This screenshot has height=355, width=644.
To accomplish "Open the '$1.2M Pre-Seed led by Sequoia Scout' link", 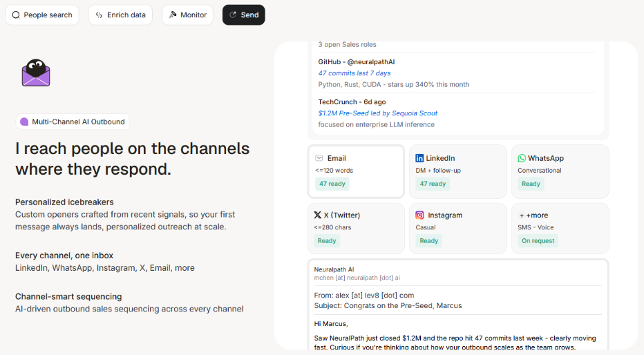I will [x=378, y=113].
